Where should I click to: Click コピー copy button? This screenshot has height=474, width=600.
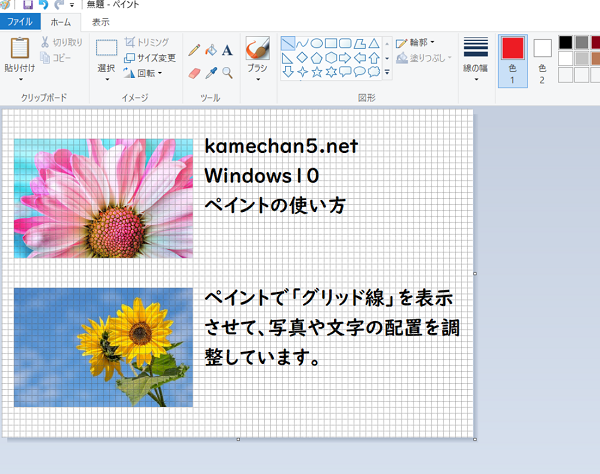pos(56,58)
